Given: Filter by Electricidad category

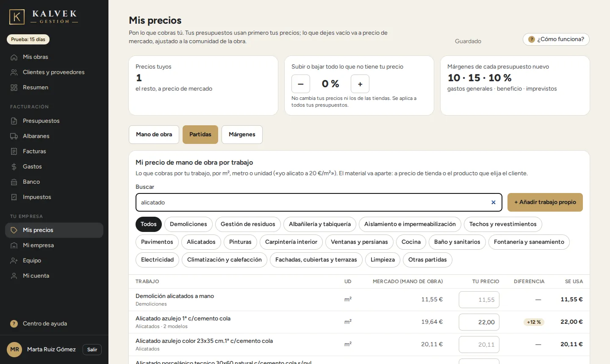Looking at the screenshot, I should click(x=158, y=260).
